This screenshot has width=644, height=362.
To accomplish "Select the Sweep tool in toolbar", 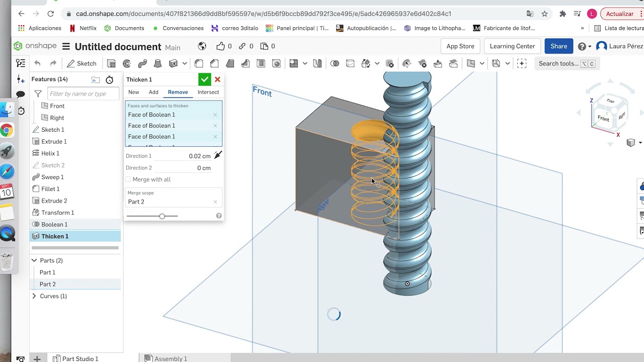I will 142,63.
